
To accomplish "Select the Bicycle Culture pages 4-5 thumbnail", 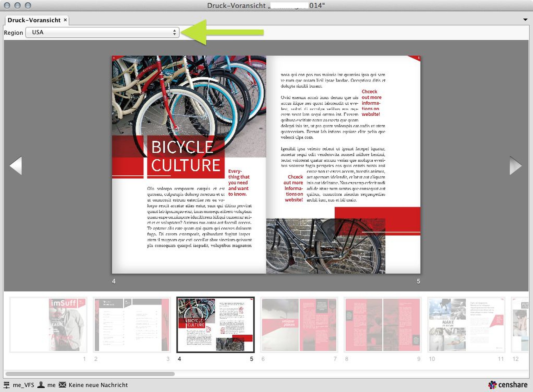I will pyautogui.click(x=215, y=325).
